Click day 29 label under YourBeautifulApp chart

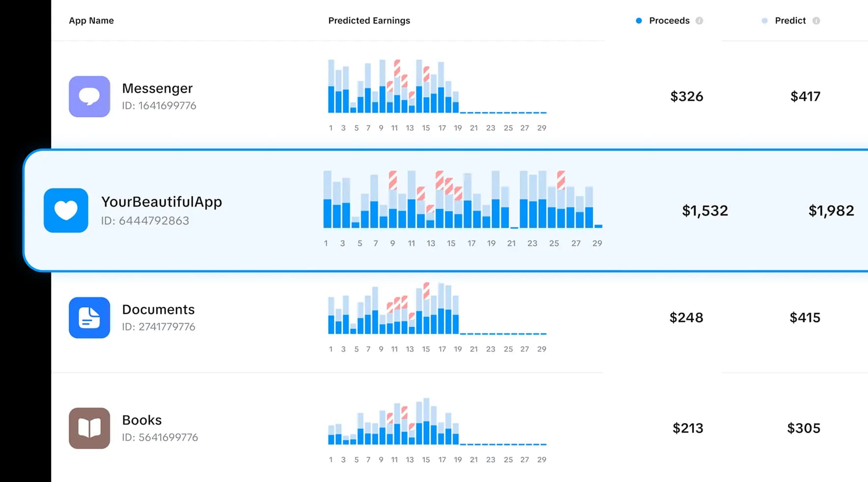(597, 243)
